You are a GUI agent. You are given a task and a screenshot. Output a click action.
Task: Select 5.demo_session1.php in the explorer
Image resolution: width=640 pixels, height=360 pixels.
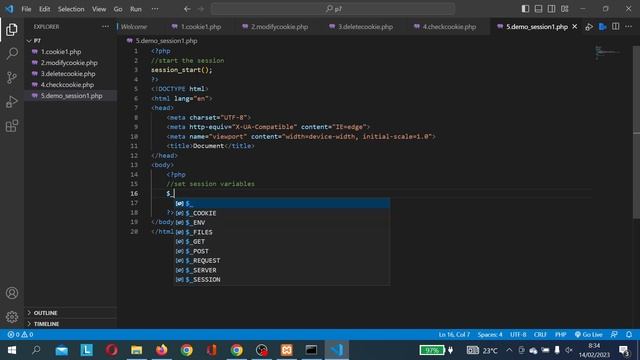coord(71,96)
